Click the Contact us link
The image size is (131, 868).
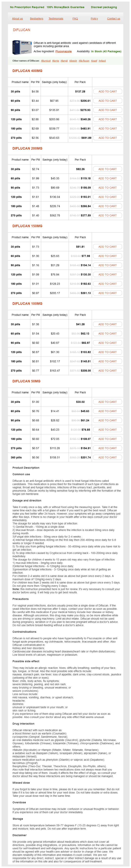click(113, 19)
